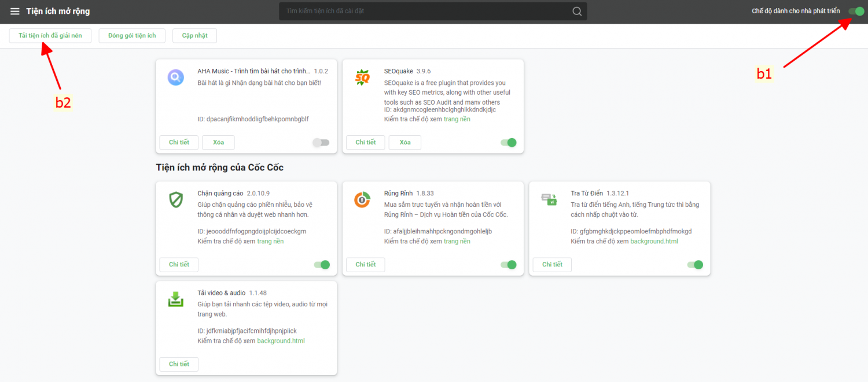The width and height of the screenshot is (868, 382).
Task: Click the Đóng gói tiện ích button
Action: tap(132, 36)
